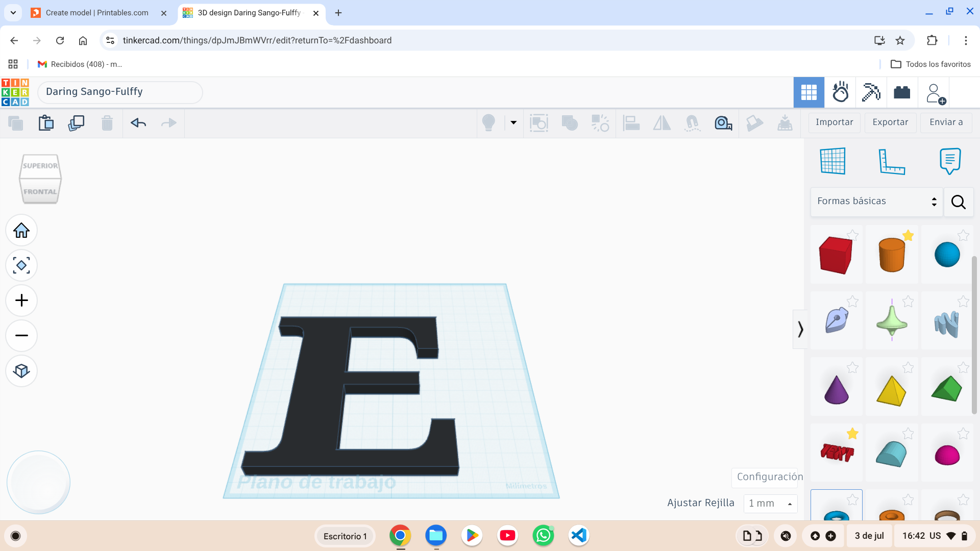Click Fit all in view icon
This screenshot has height=551, width=980.
point(21,265)
